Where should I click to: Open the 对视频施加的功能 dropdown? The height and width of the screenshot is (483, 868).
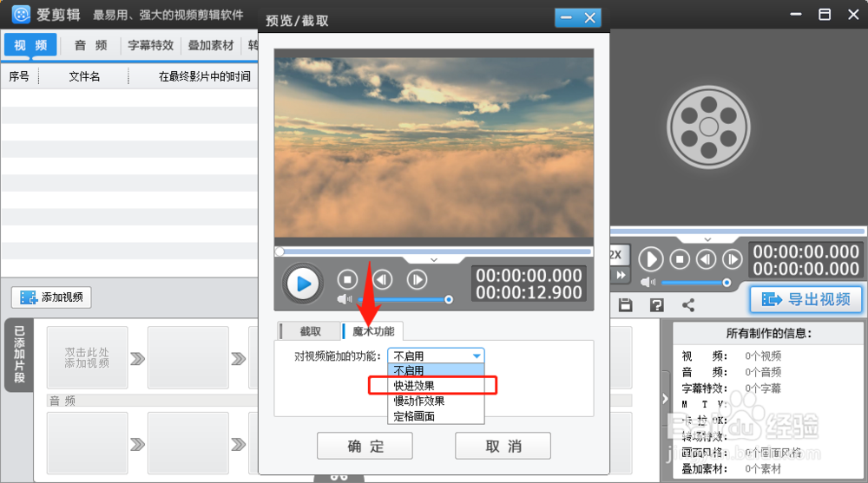437,356
